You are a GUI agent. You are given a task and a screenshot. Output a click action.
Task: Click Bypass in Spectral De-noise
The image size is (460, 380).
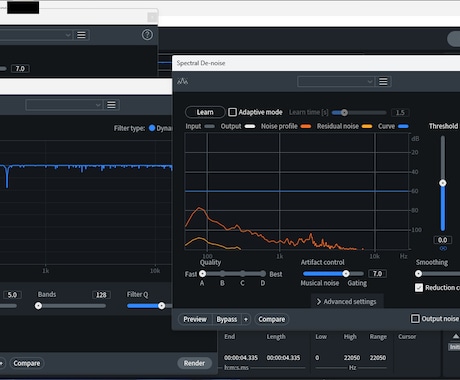click(x=227, y=319)
